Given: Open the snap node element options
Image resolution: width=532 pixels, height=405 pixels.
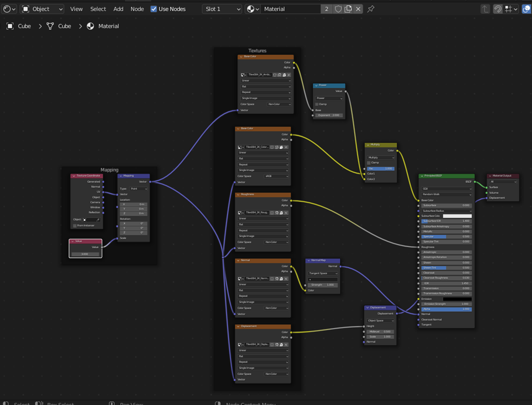Looking at the screenshot, I should (511, 9).
